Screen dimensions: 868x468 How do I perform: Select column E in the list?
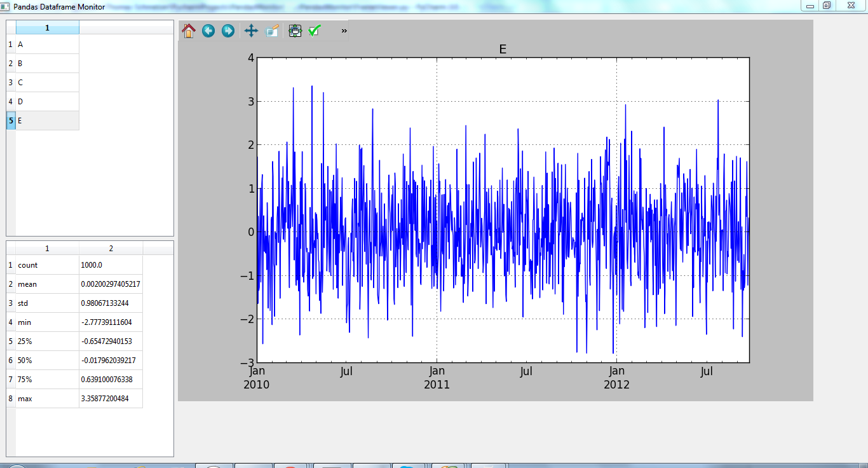48,121
